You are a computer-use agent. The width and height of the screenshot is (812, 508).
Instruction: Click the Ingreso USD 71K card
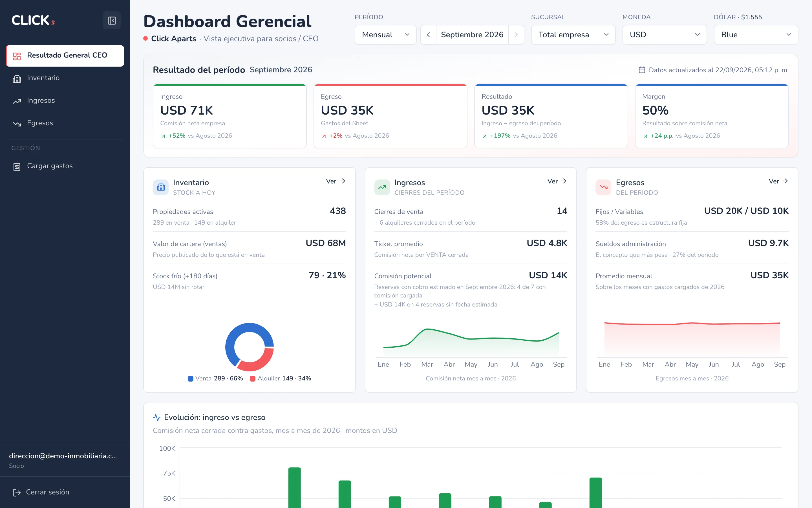tap(230, 116)
